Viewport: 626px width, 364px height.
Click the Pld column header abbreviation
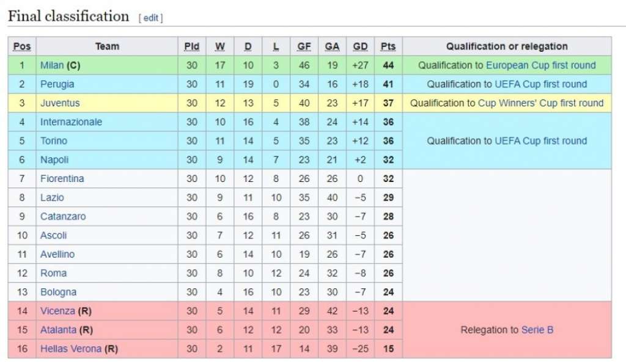coord(192,46)
